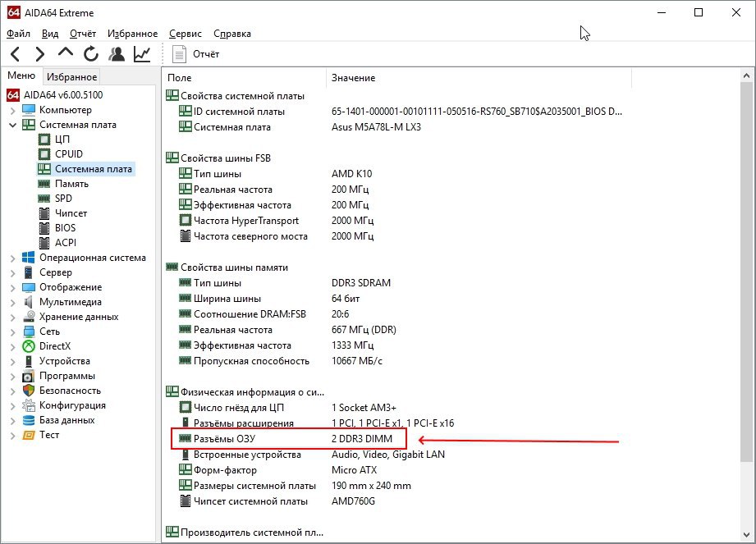Viewport: 756px width, 544px height.
Task: Sort by the Значение column header
Action: point(479,78)
